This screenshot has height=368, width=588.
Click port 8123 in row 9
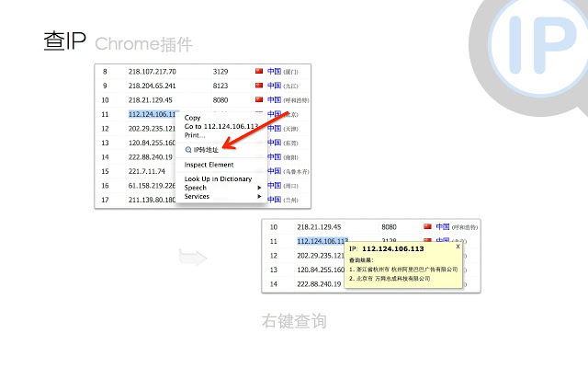coord(220,86)
